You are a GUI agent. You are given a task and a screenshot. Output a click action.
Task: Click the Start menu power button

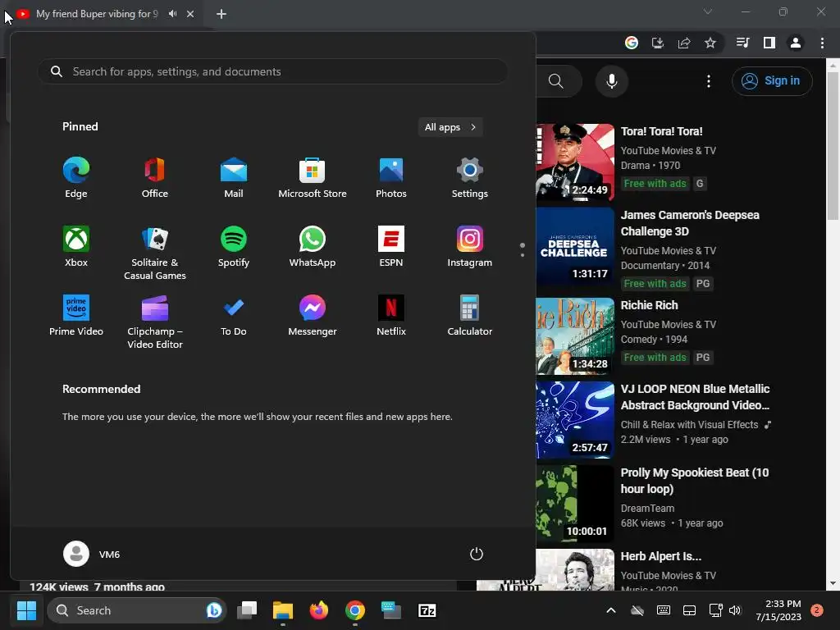pyautogui.click(x=477, y=554)
